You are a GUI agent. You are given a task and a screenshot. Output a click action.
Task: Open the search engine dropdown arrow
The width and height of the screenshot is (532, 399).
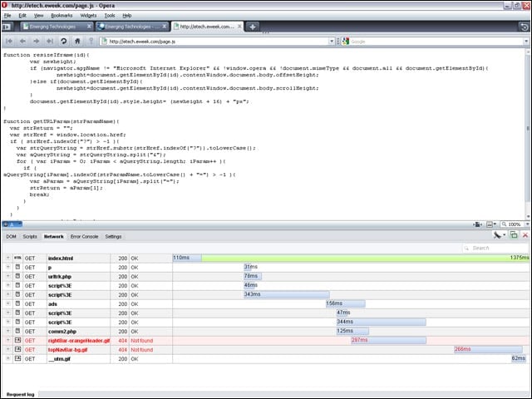(x=526, y=42)
